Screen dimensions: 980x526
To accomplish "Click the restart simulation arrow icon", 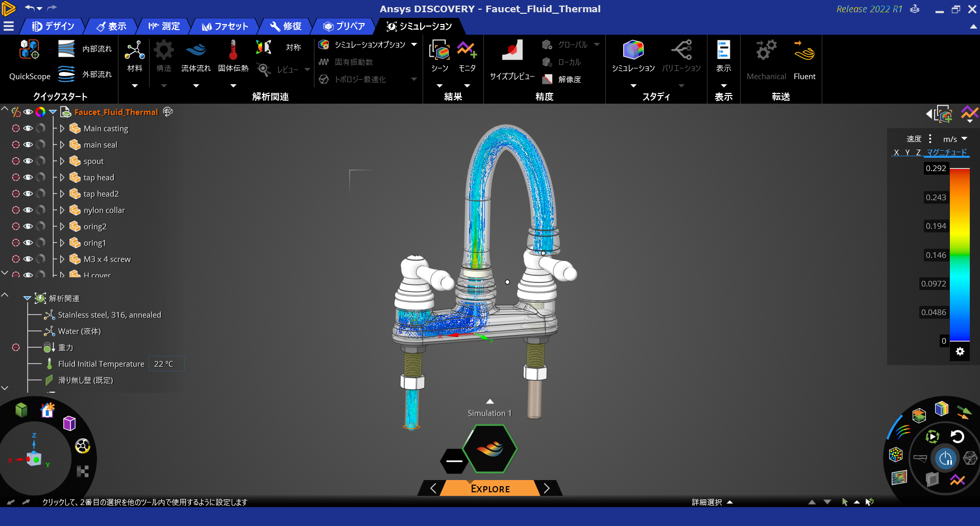I will click(957, 437).
